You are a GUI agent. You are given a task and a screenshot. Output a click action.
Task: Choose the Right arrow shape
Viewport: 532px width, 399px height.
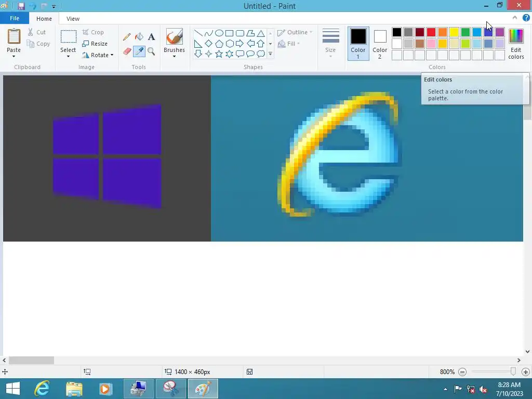point(240,44)
